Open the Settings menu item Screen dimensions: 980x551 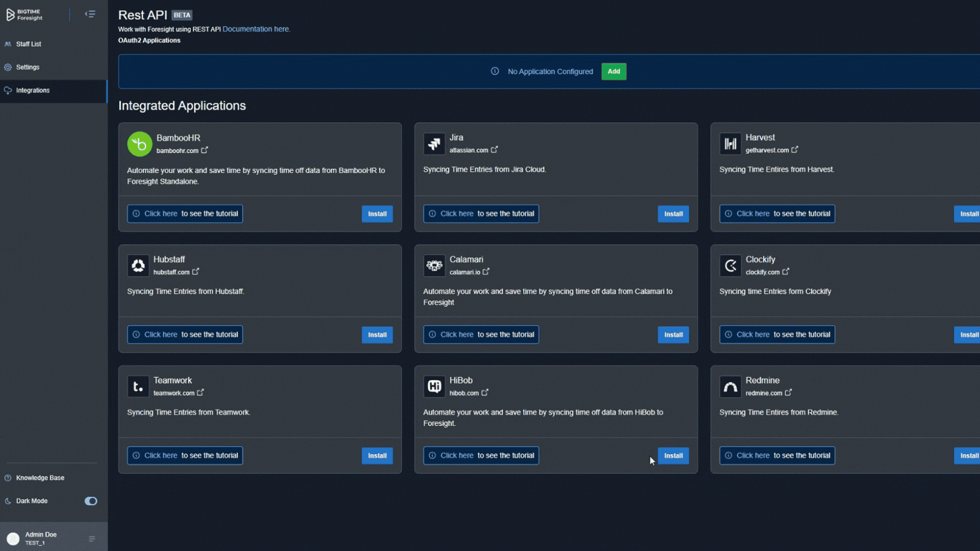point(54,67)
